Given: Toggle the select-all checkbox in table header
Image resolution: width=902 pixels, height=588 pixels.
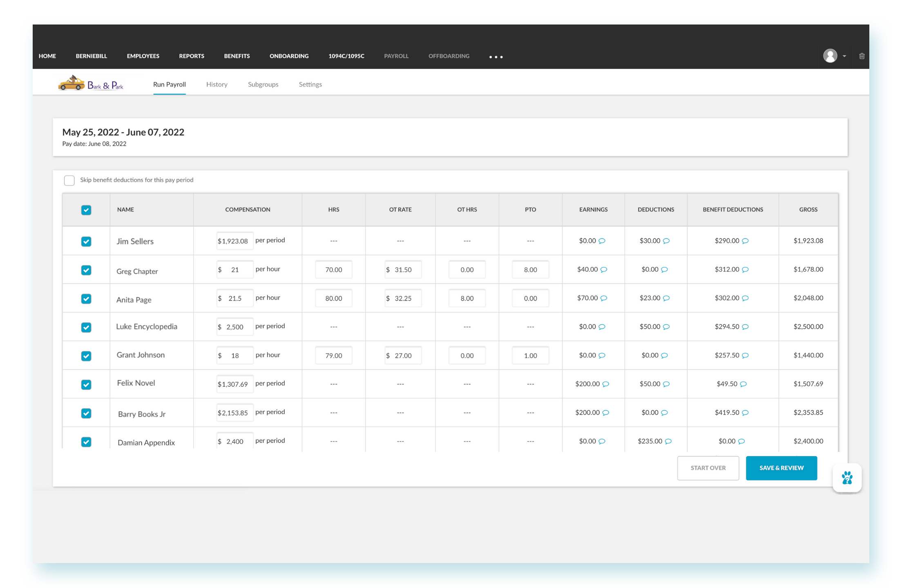Looking at the screenshot, I should tap(86, 210).
